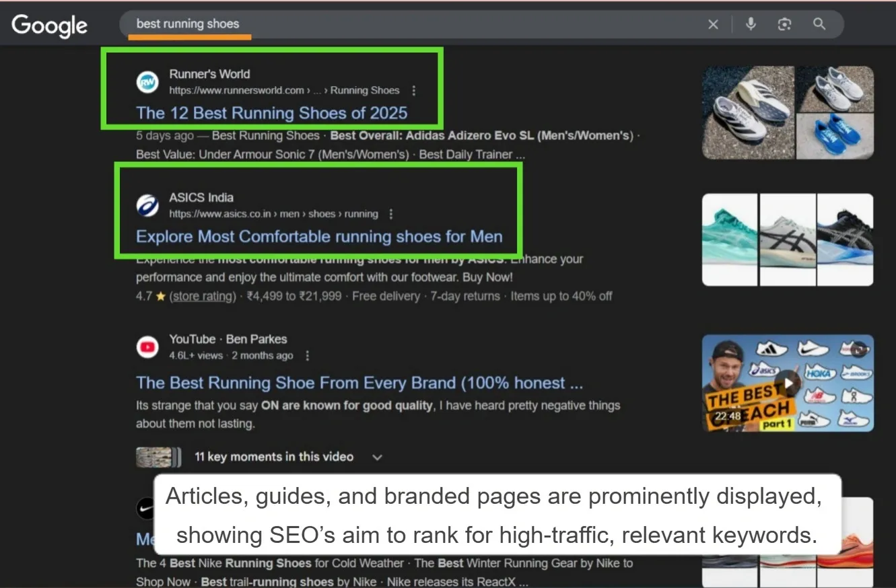This screenshot has height=588, width=896.
Task: Open Explore Most Comfortable running shoes link
Action: coord(319,237)
